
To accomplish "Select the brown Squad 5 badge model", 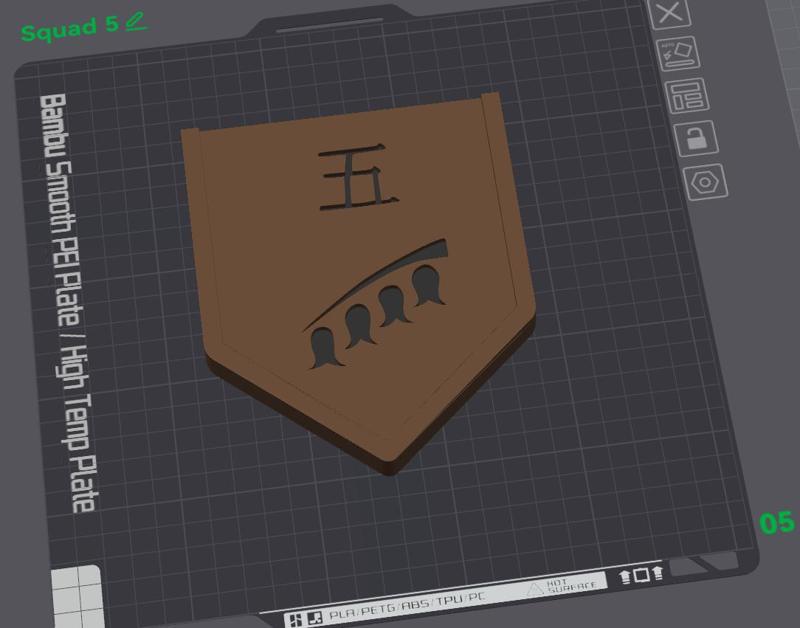I will [x=358, y=282].
